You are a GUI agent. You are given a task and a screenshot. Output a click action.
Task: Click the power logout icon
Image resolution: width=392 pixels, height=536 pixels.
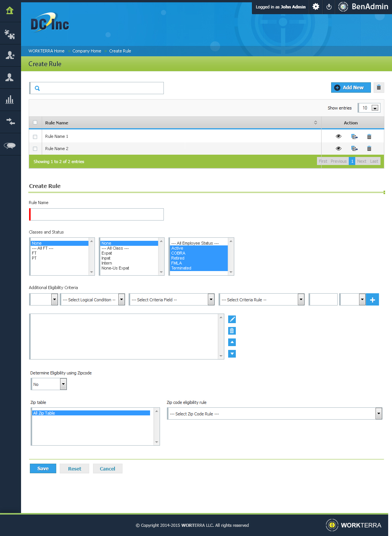[329, 7]
